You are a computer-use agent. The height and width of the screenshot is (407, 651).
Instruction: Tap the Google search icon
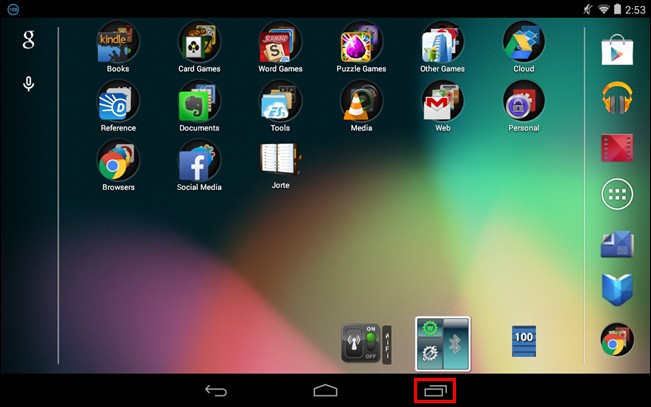[28, 39]
